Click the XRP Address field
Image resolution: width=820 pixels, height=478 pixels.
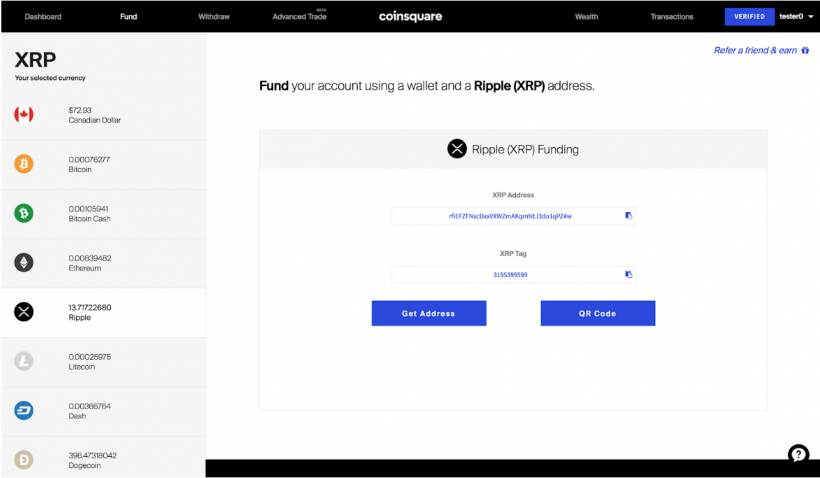click(x=514, y=216)
